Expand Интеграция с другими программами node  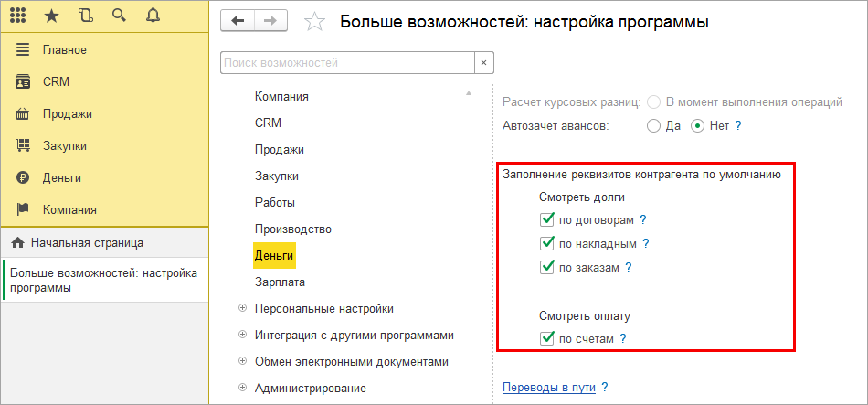[242, 336]
